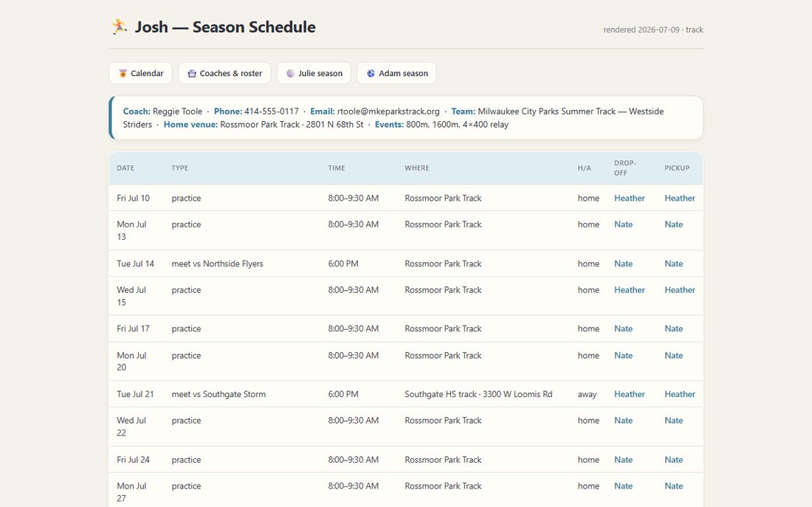The height and width of the screenshot is (507, 812).
Task: Click Nate drop-off for Fri Jul 17
Action: coord(623,328)
